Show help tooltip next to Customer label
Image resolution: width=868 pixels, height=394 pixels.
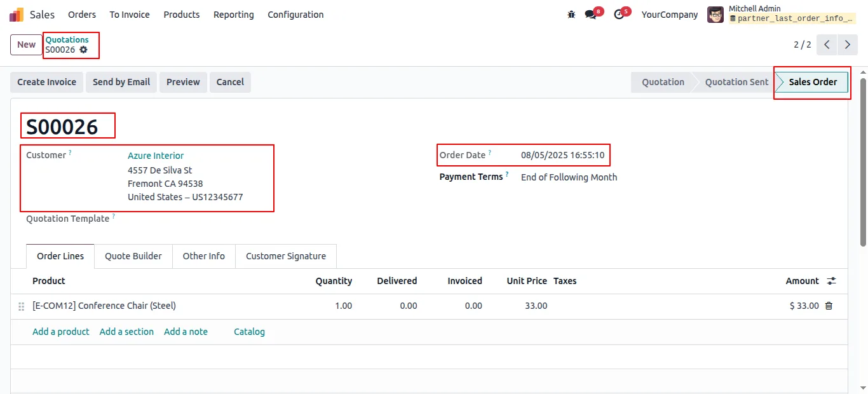[70, 153]
